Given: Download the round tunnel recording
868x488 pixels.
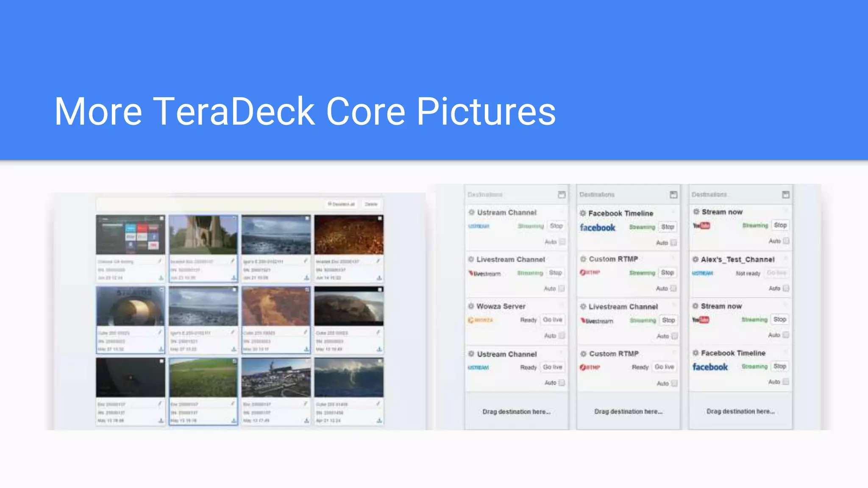Looking at the screenshot, I should point(161,349).
